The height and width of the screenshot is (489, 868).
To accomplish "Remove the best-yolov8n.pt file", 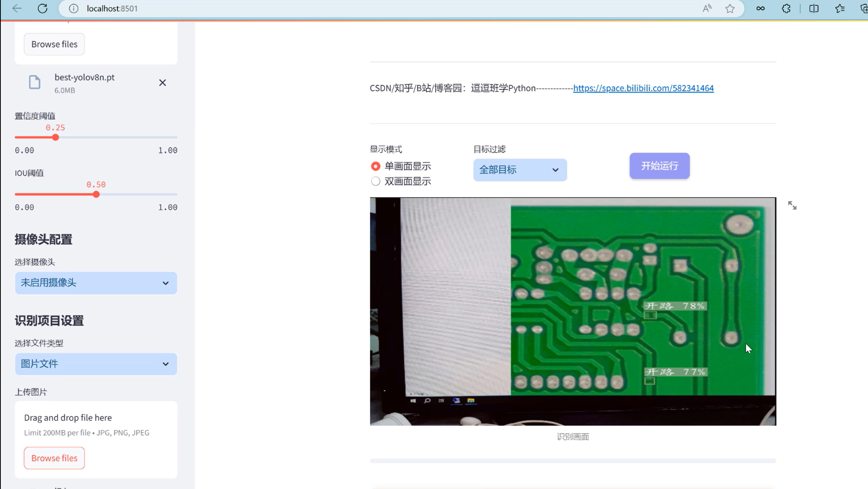I will pos(163,83).
